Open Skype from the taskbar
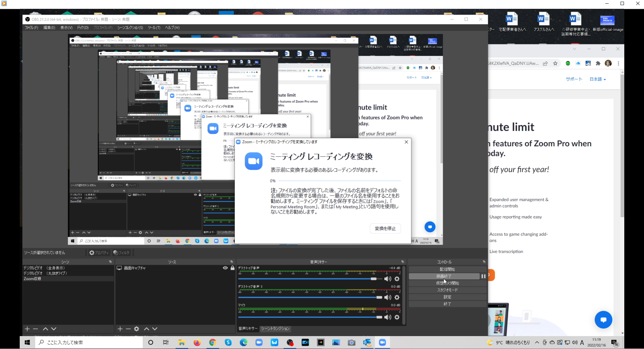This screenshot has width=644, height=349. [x=228, y=343]
